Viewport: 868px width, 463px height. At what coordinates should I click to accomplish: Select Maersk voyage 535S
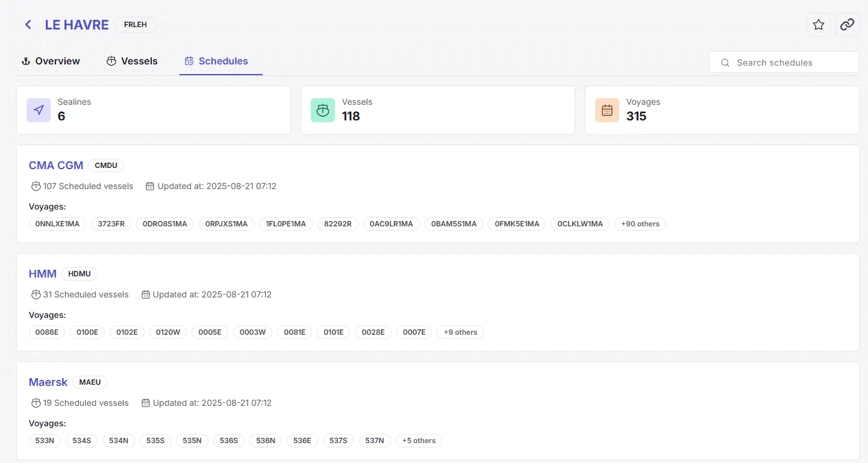pyautogui.click(x=155, y=441)
